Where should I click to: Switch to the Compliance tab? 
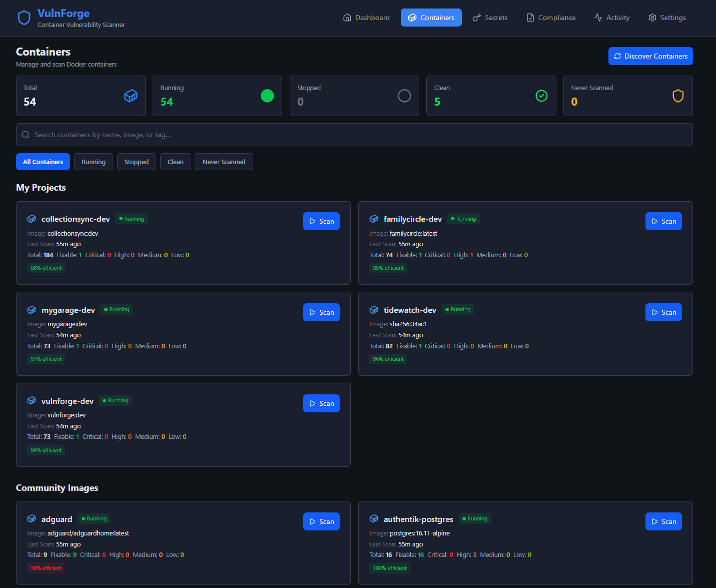pos(551,18)
